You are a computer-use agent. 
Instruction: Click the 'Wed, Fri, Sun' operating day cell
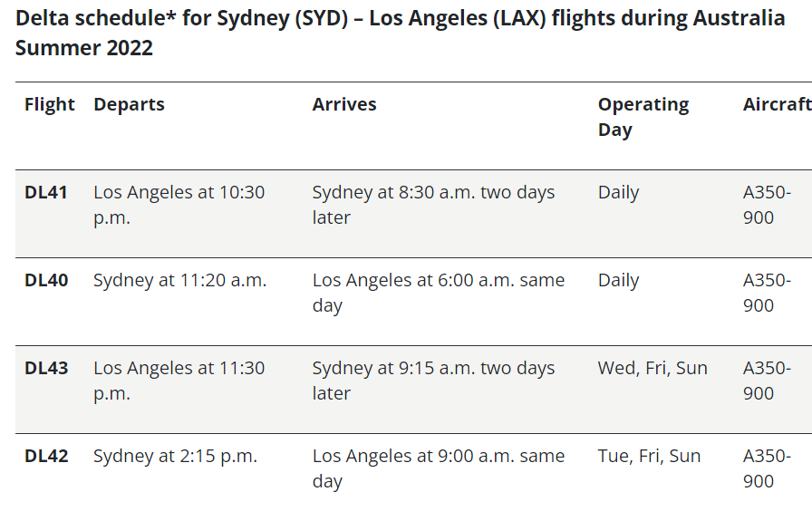pyautogui.click(x=652, y=369)
